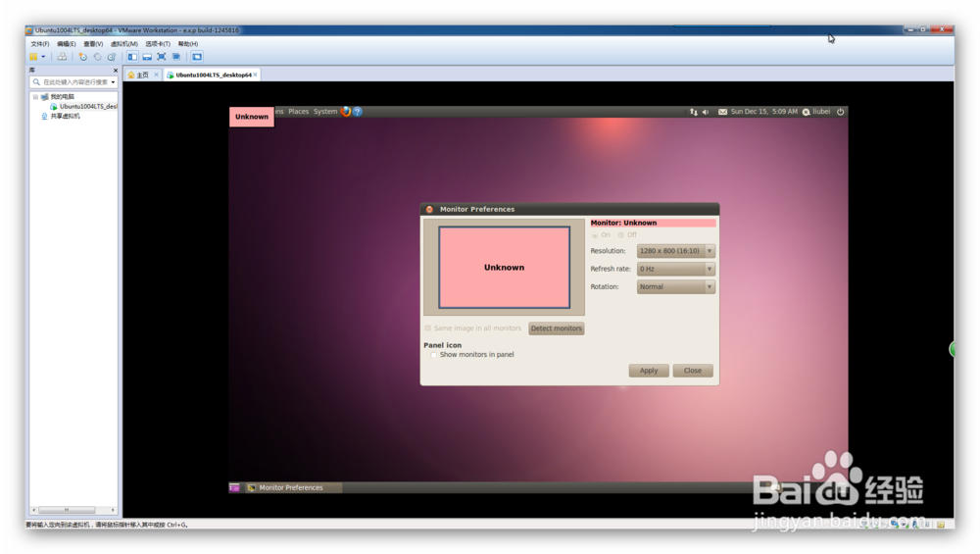Open the 帮助(H) menu
The width and height of the screenshot is (980, 554).
click(187, 44)
